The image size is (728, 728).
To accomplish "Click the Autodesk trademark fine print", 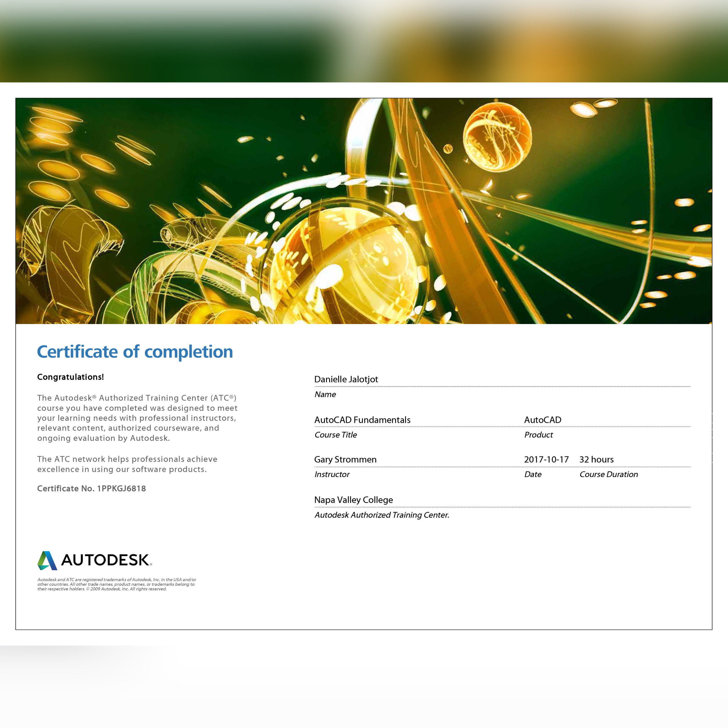I will click(x=117, y=584).
